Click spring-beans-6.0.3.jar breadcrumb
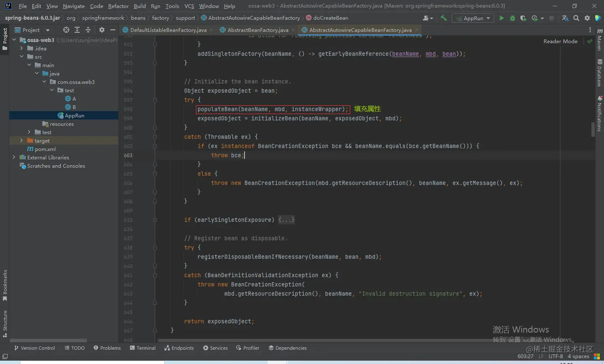The width and height of the screenshot is (604, 364). pos(32,18)
